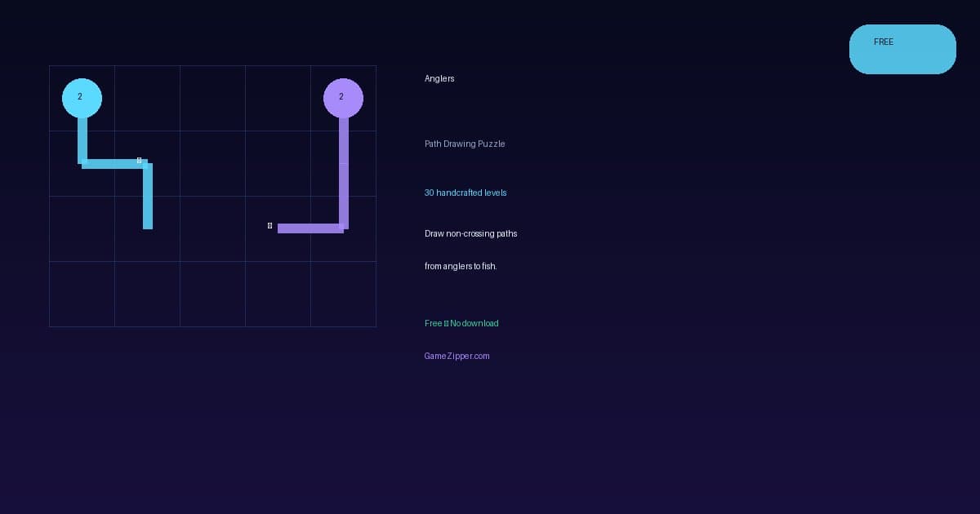The height and width of the screenshot is (514, 980).
Task: Click the "Free · No download" text
Action: [x=461, y=323]
